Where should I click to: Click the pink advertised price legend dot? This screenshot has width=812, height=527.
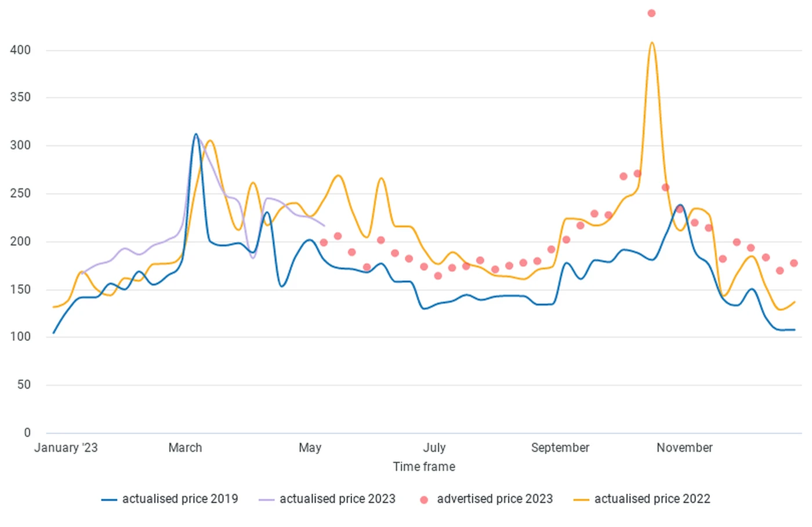[424, 500]
